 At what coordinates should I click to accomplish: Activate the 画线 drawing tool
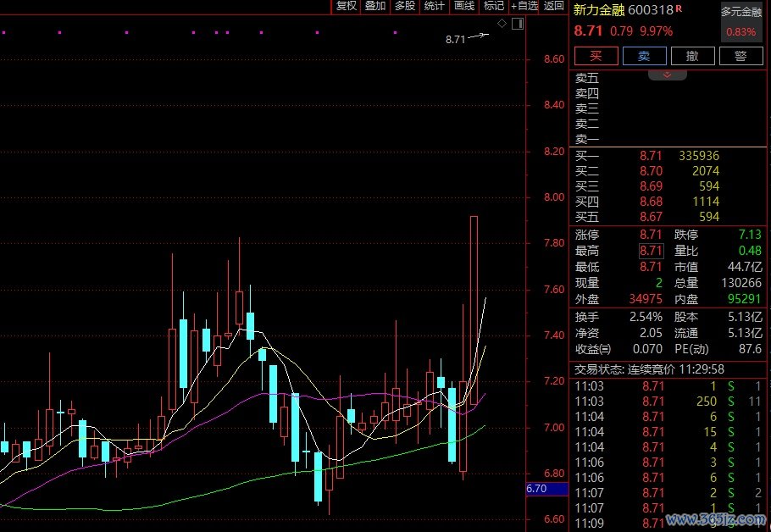pyautogui.click(x=463, y=6)
